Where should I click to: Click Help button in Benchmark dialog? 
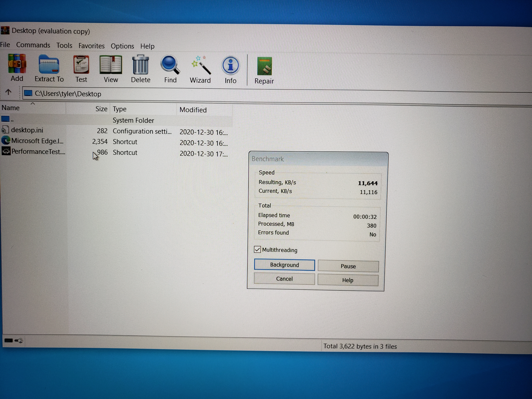coord(348,280)
